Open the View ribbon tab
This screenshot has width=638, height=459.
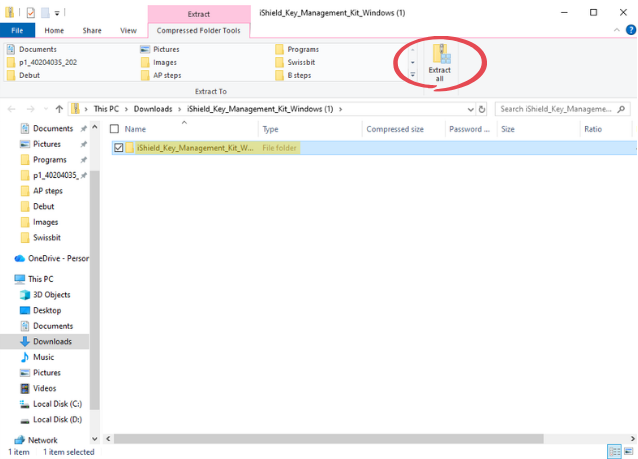coord(128,31)
